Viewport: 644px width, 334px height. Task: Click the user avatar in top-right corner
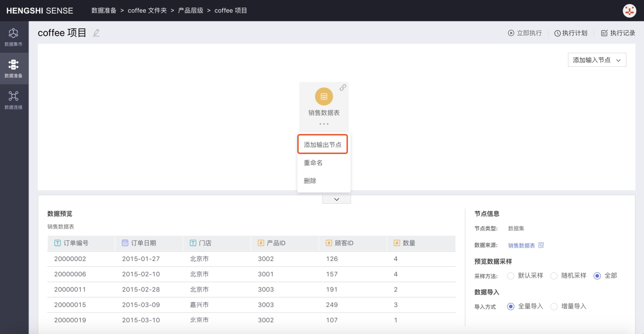coord(629,11)
